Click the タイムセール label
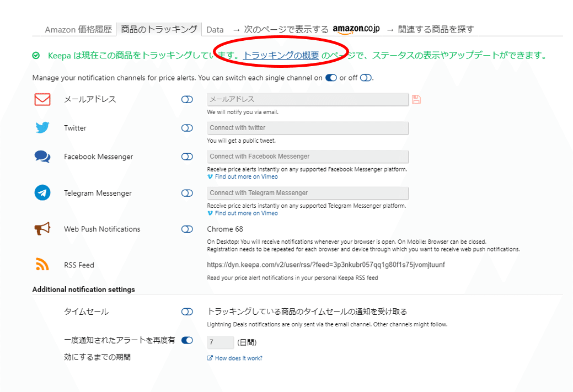The width and height of the screenshot is (573, 392). tap(86, 312)
